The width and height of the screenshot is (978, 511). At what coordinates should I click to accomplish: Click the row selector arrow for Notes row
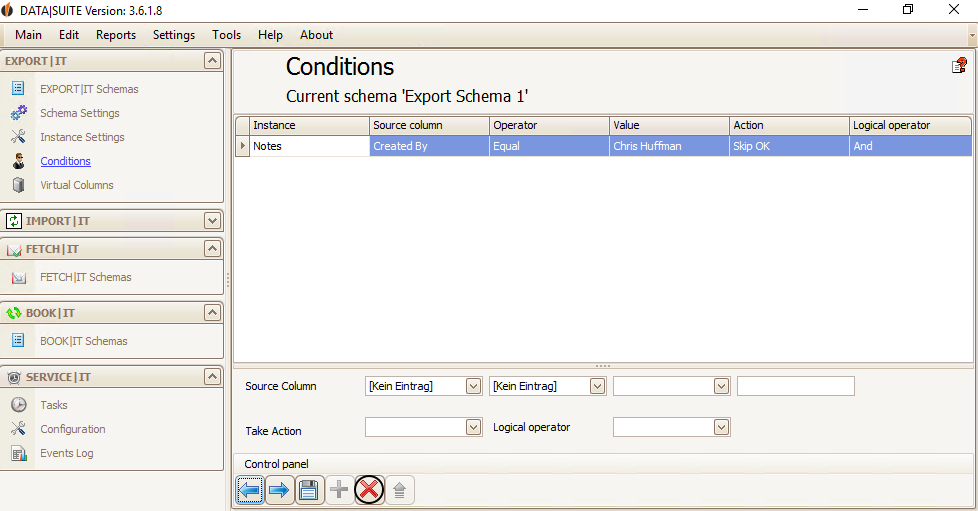tap(242, 146)
